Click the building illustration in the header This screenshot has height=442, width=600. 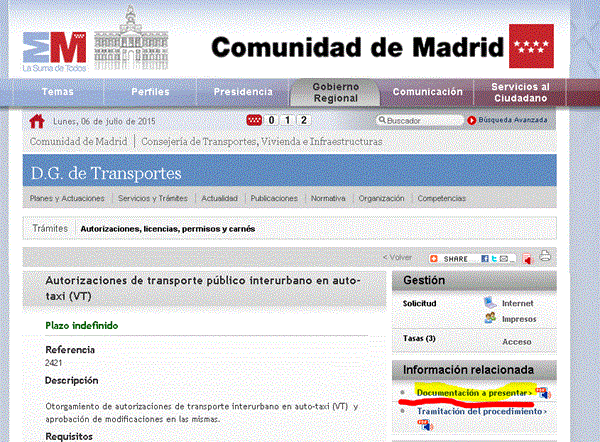point(131,38)
